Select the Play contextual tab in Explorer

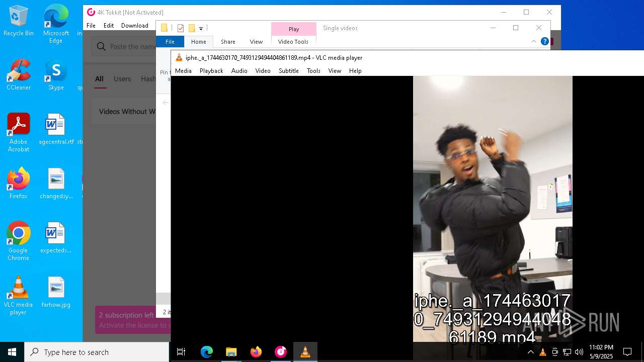click(x=294, y=29)
